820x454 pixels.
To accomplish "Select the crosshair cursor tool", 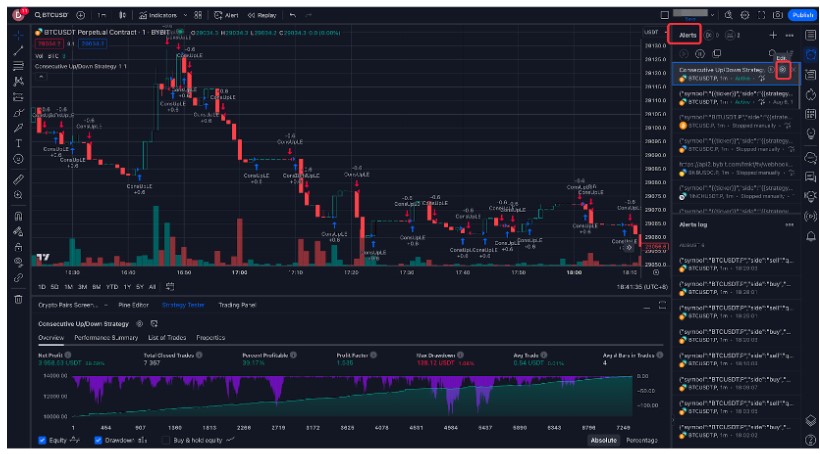I will (x=18, y=36).
